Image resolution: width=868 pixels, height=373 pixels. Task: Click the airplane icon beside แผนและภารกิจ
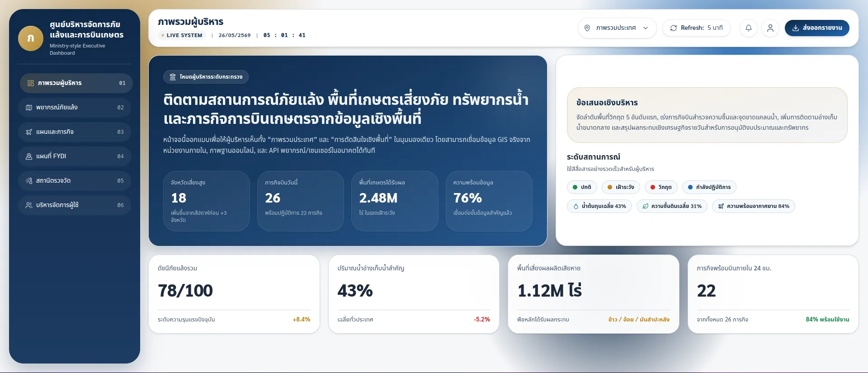(29, 132)
